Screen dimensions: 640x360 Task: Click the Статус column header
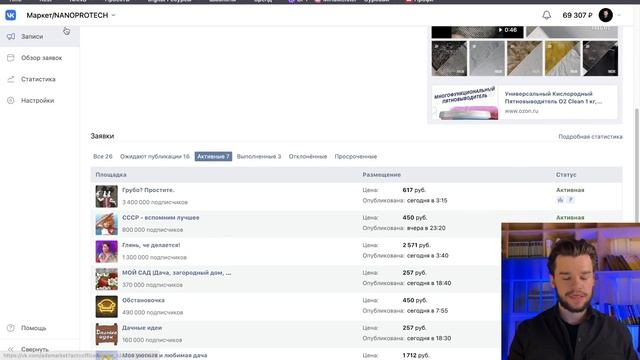pos(566,175)
